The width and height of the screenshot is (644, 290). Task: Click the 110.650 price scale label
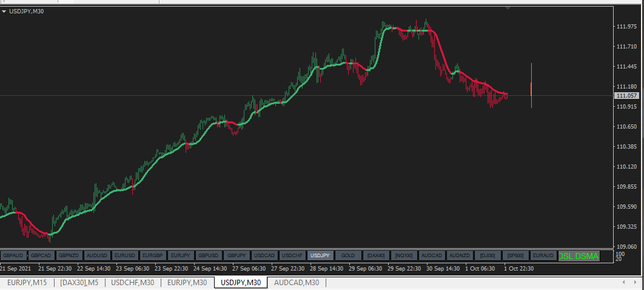[x=627, y=127]
